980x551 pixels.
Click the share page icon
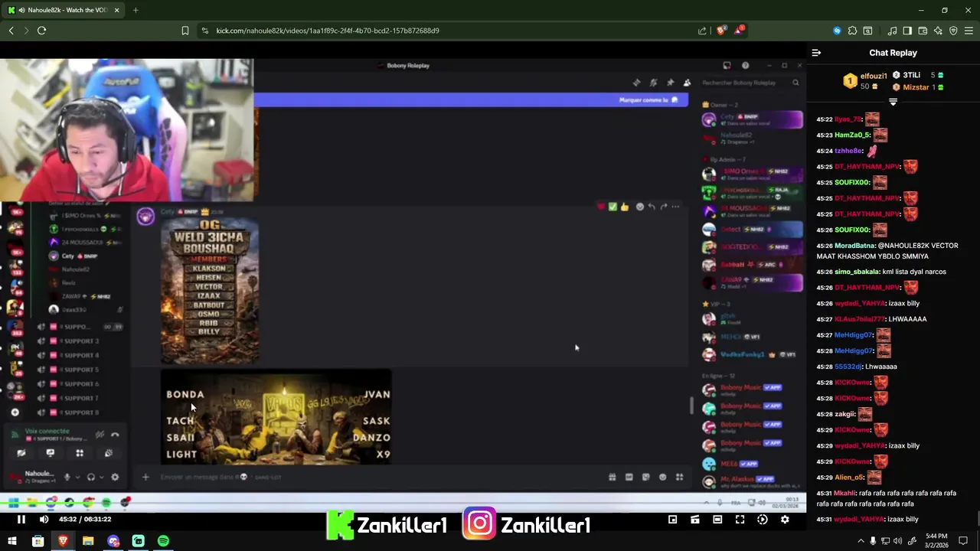pyautogui.click(x=702, y=31)
